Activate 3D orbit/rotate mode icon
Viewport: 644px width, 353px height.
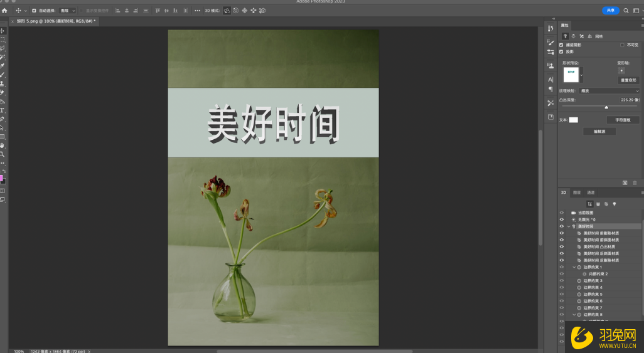pos(227,11)
